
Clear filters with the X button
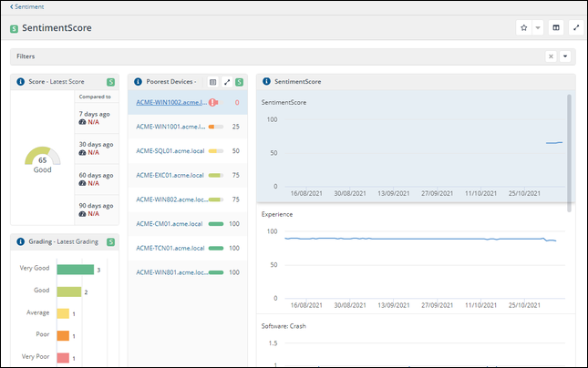(x=551, y=56)
